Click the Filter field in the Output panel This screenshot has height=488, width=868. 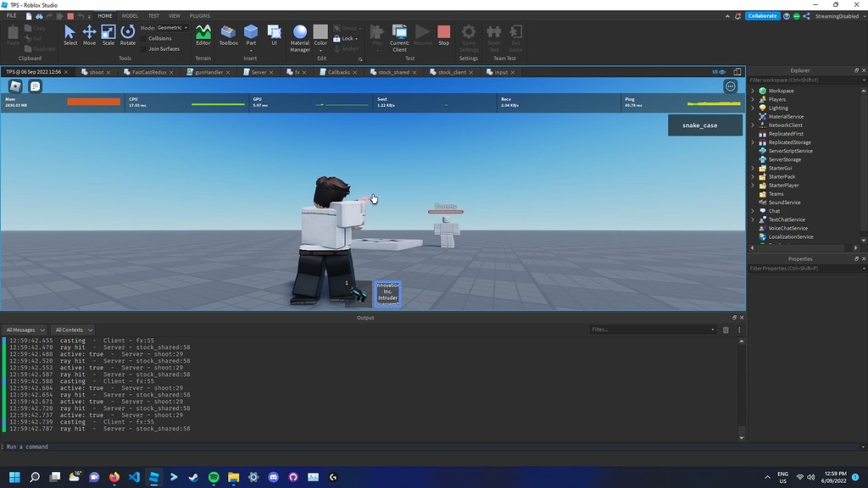pos(651,330)
